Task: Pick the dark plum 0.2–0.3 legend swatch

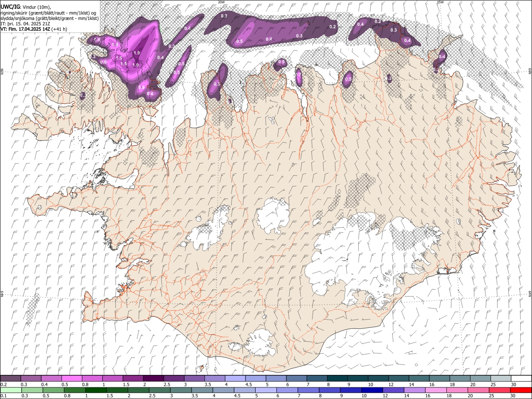Action: click(10, 379)
